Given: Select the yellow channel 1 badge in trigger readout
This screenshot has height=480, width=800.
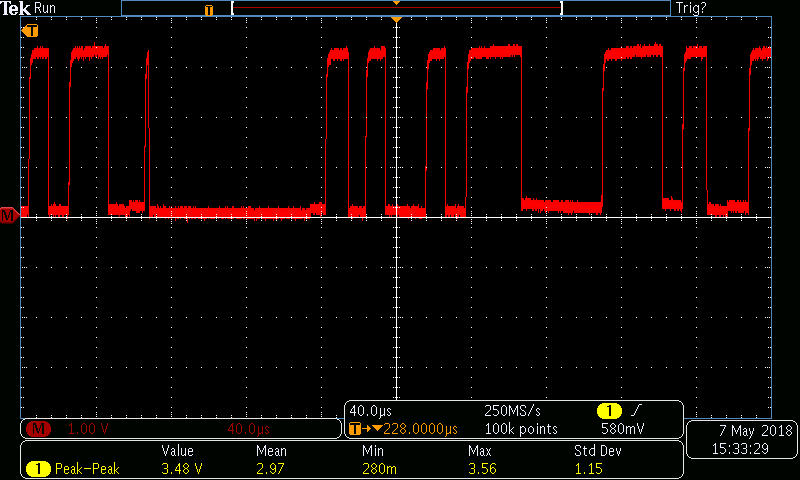Looking at the screenshot, I should pyautogui.click(x=609, y=411).
